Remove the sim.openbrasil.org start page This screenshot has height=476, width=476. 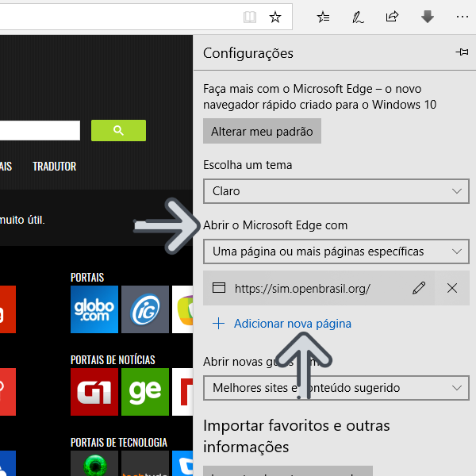[452, 288]
